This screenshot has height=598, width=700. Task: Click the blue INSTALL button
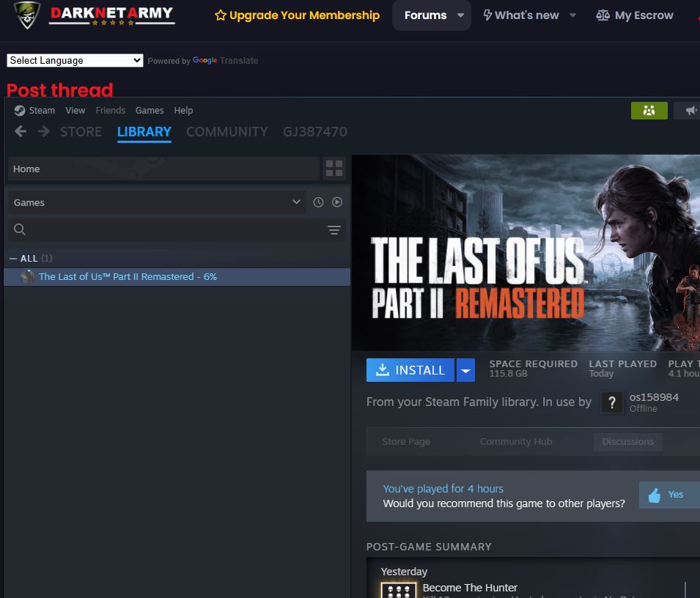coord(410,370)
